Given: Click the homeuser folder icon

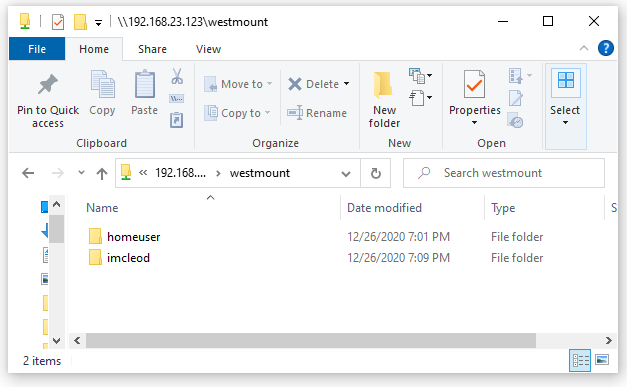Looking at the screenshot, I should pyautogui.click(x=95, y=236).
